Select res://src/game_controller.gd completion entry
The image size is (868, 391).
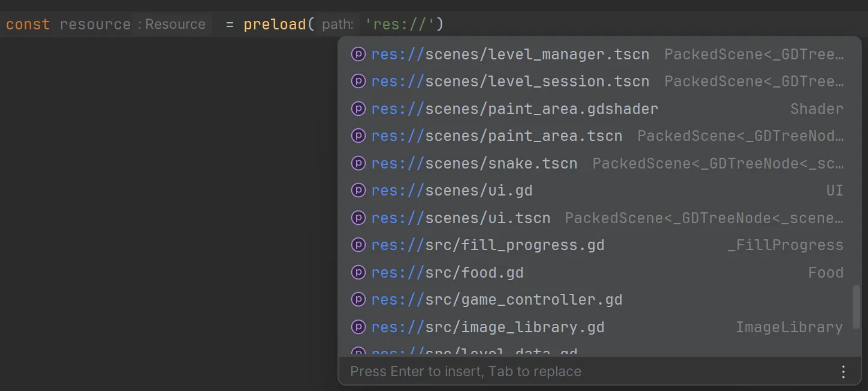point(596,299)
